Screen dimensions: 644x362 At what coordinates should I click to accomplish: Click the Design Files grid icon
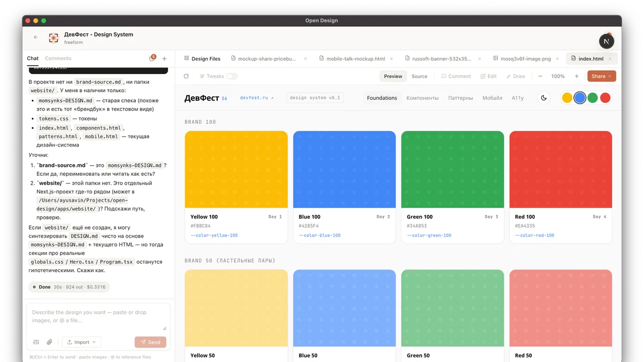187,58
